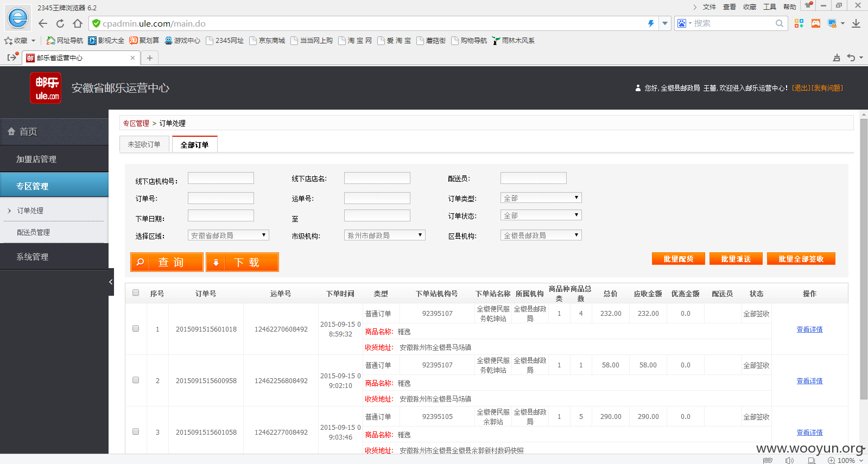Check the box for order row 2

point(136,380)
